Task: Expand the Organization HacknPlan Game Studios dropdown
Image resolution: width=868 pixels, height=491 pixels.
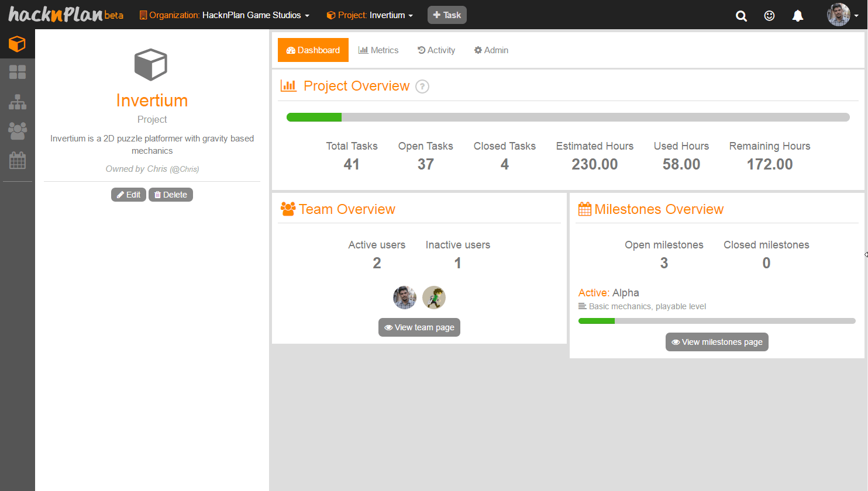Action: pyautogui.click(x=225, y=15)
